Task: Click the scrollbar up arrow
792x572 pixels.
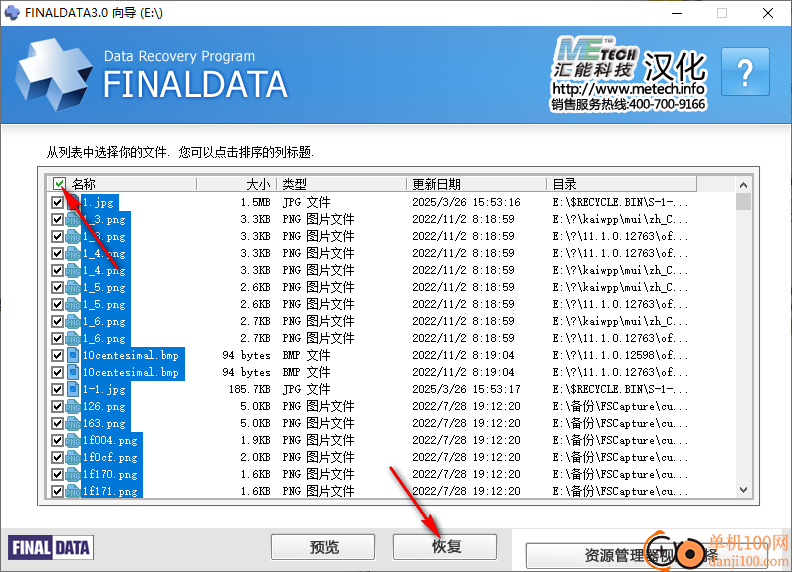Action: pos(743,185)
